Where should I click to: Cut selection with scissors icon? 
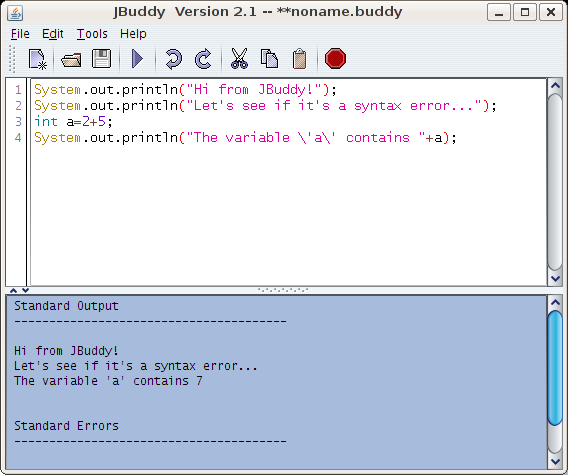(x=239, y=59)
